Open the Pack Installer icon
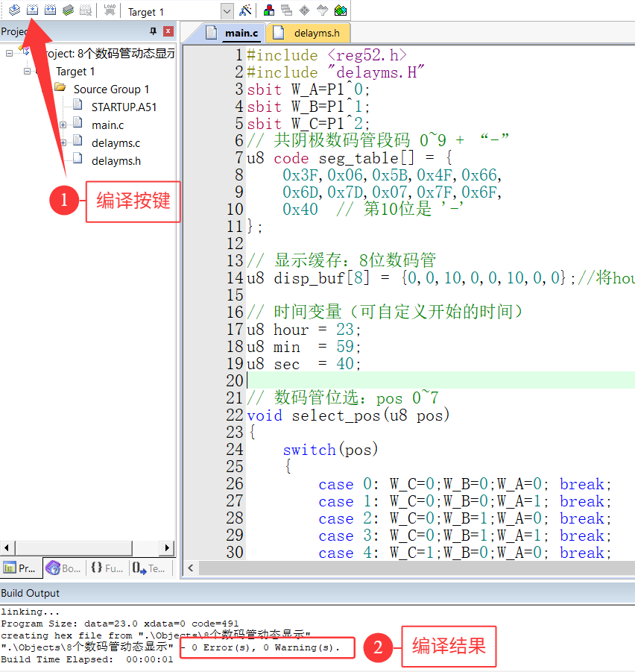This screenshot has height=672, width=635. (x=341, y=10)
